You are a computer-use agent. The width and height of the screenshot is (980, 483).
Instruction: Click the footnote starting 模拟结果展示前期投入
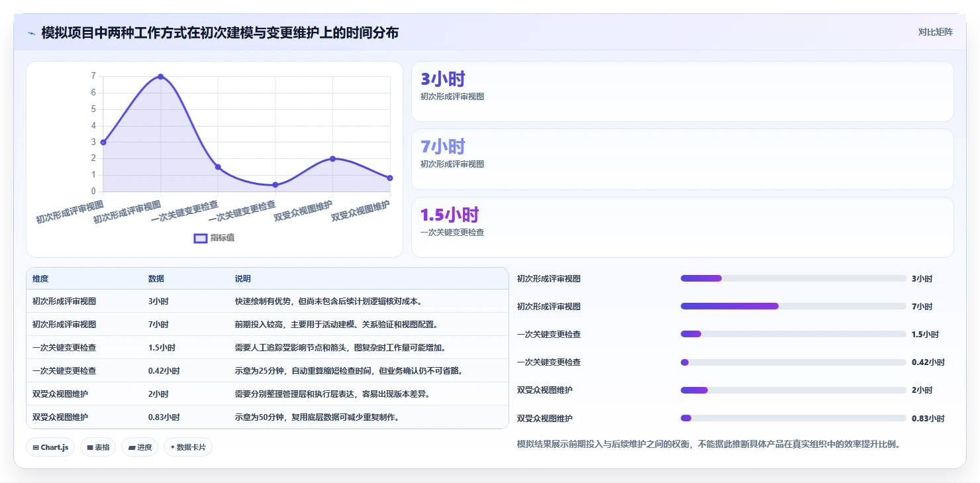(709, 445)
